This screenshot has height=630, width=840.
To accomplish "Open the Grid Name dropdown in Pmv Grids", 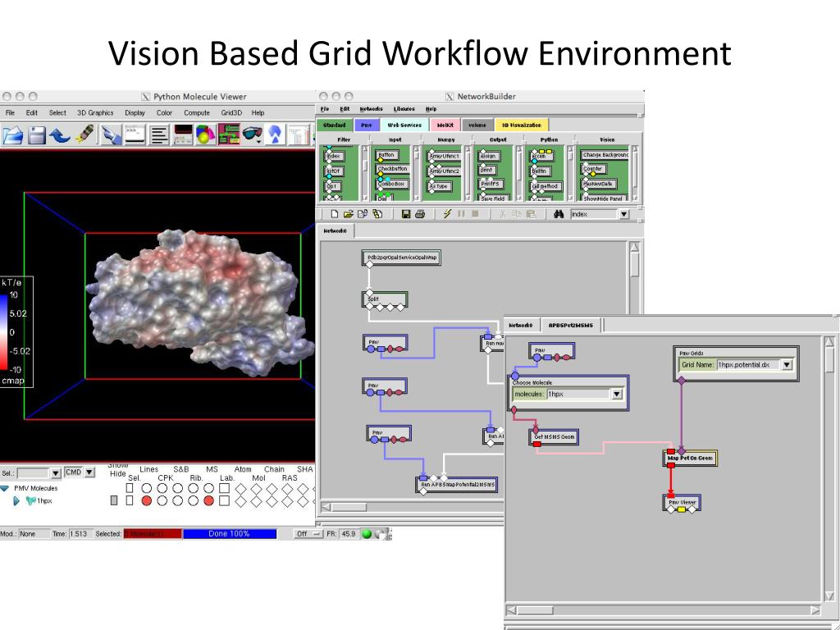I will tap(787, 365).
